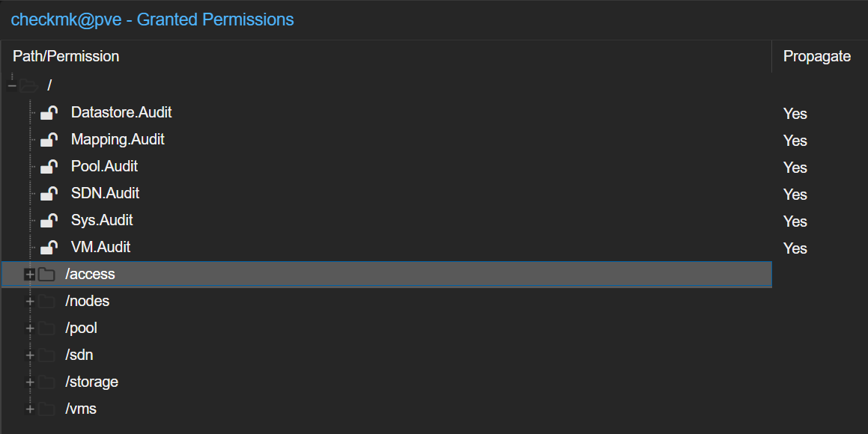
Task: Click the unlock icon beside Mapping.Audit
Action: point(49,140)
